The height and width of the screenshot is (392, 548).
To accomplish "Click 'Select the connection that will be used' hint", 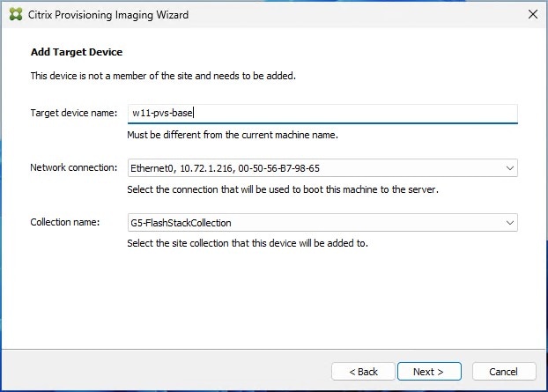I will pos(283,189).
